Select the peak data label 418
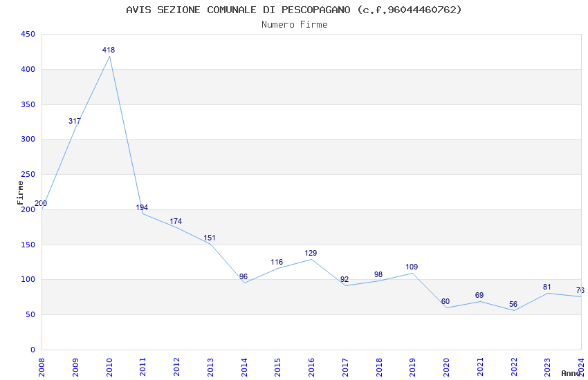Screen dimensions: 588x380 [109, 50]
